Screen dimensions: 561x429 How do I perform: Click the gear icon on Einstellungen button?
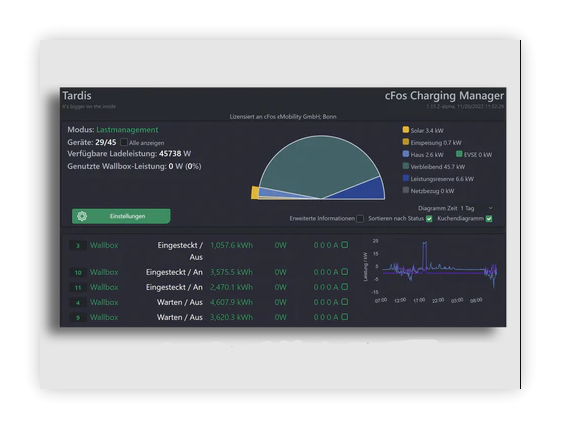click(82, 216)
